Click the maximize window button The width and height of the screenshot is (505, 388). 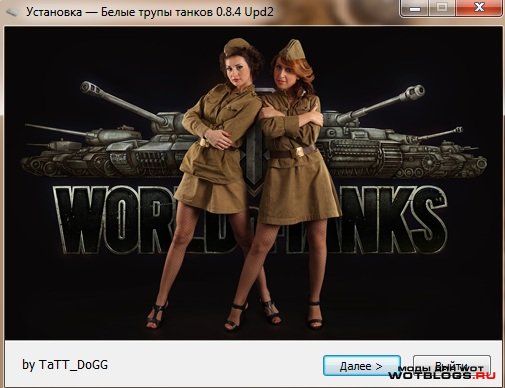point(442,8)
